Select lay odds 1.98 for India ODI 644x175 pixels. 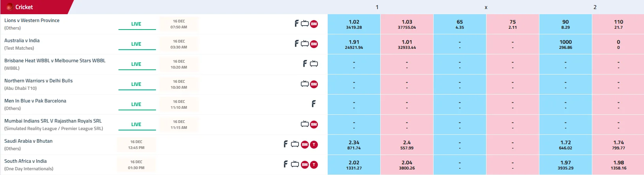click(x=618, y=165)
